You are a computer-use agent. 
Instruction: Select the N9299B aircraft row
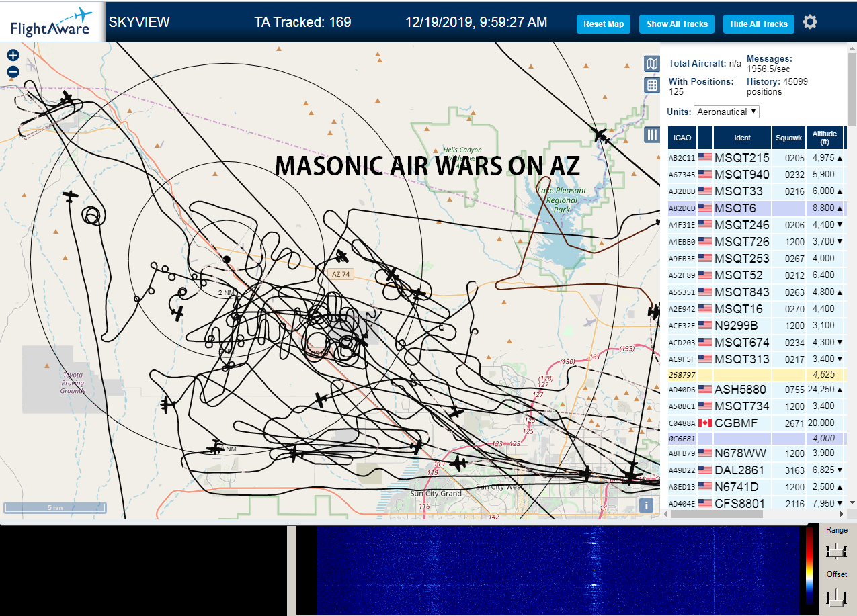click(757, 326)
